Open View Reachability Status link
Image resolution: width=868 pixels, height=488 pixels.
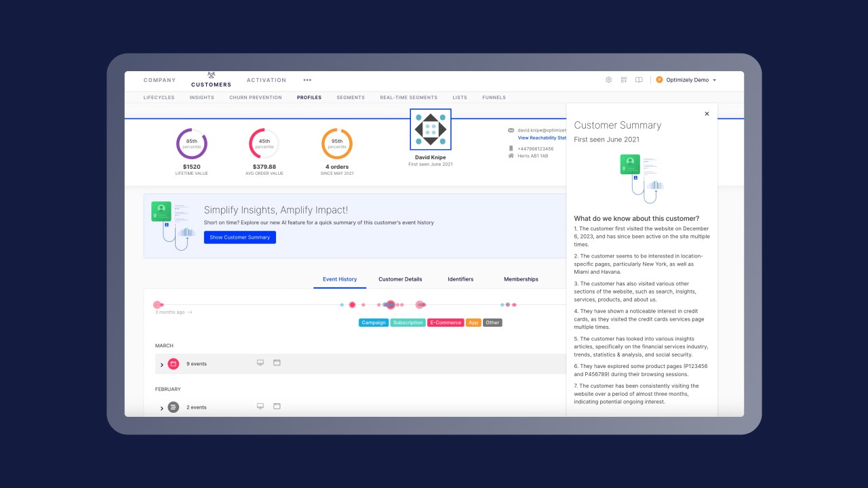(x=542, y=138)
